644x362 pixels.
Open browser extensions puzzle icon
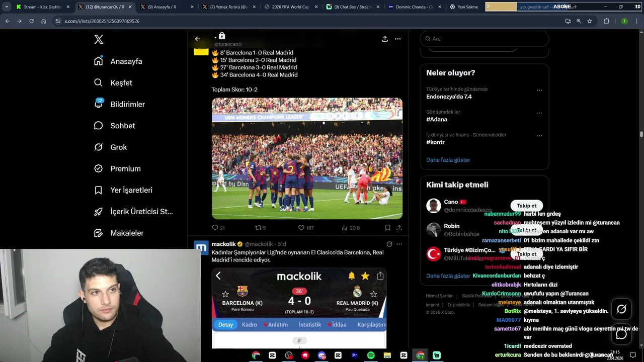(606, 21)
